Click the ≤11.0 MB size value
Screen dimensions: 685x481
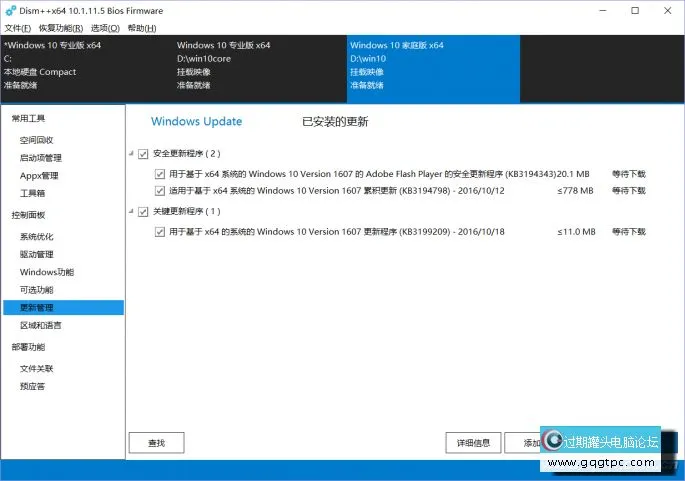576,232
